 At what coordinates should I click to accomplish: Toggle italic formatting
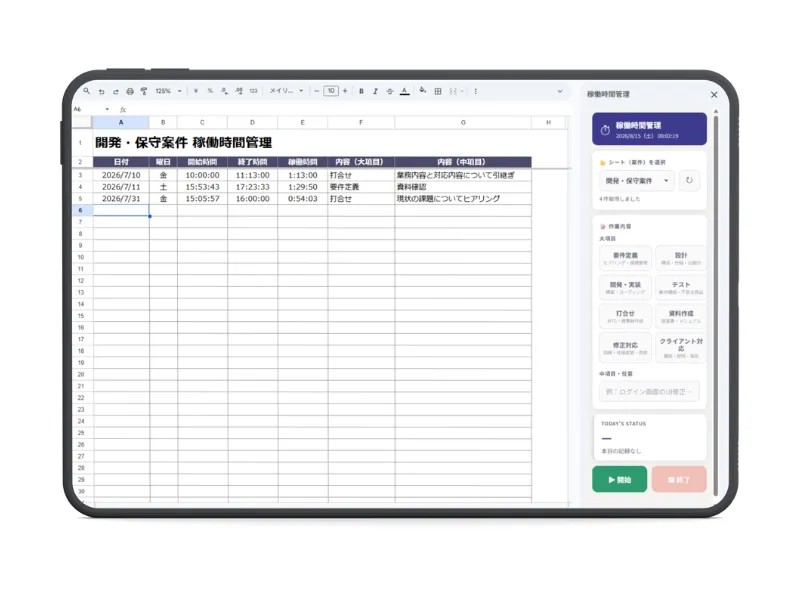click(376, 91)
